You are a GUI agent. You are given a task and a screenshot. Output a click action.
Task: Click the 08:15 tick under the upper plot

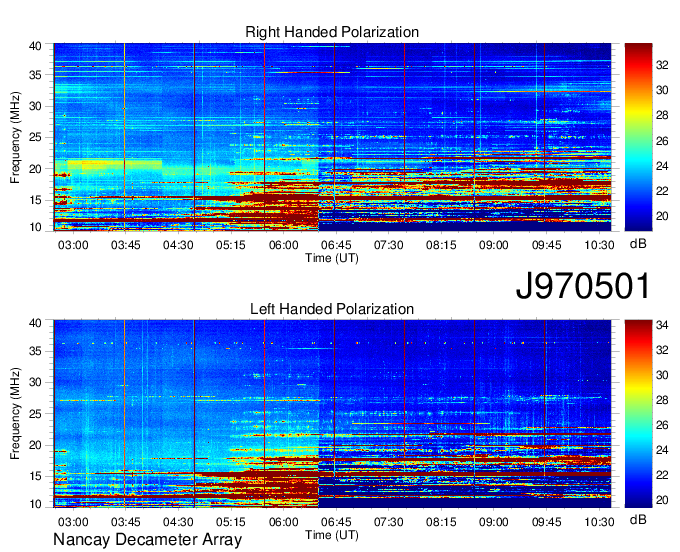coord(441,245)
